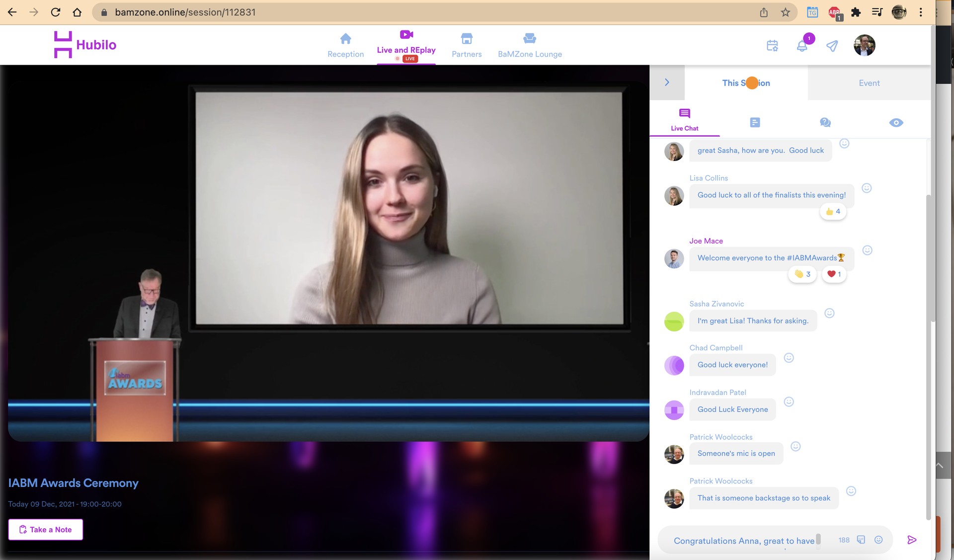954x560 pixels.
Task: Switch to the Event tab
Action: (869, 83)
